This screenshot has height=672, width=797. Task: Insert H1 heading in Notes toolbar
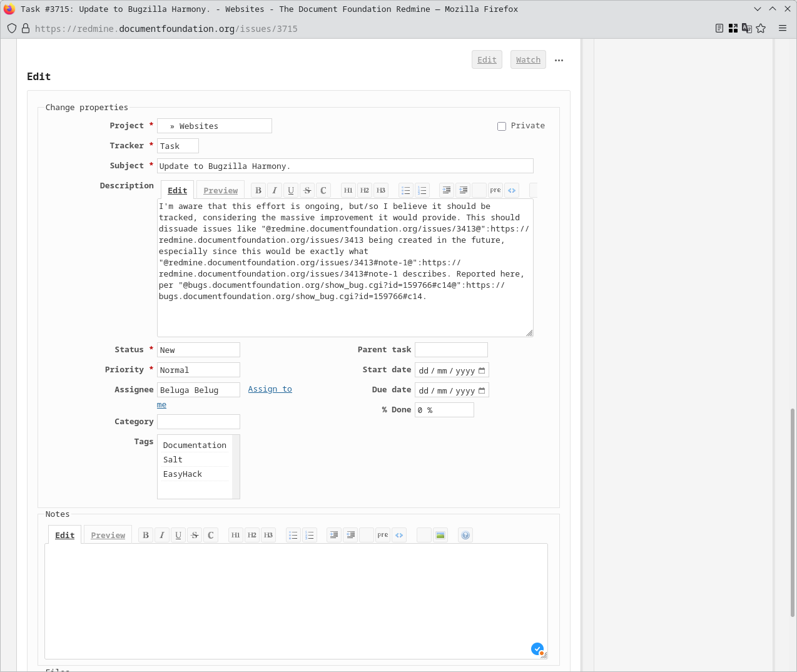click(x=236, y=535)
